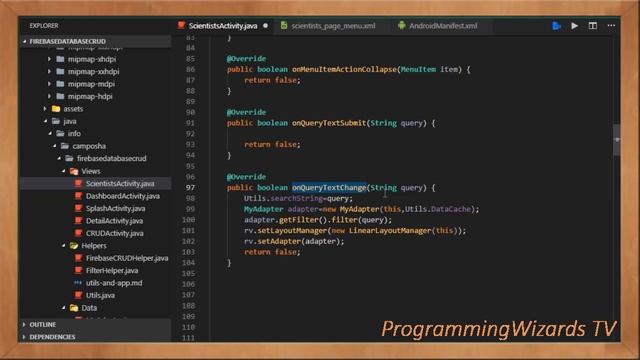
Task: Click the mipmap-xxhdpi folder icon
Action: coord(60,71)
